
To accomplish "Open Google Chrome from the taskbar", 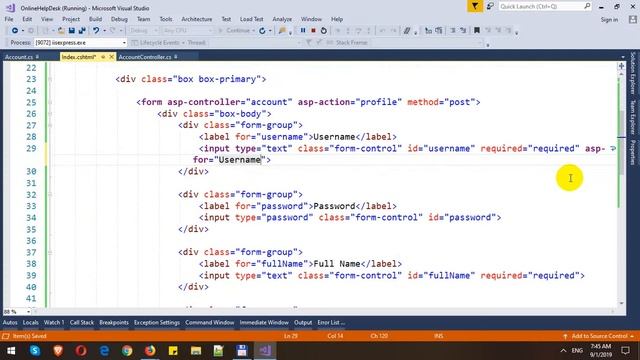I will click(x=127, y=351).
